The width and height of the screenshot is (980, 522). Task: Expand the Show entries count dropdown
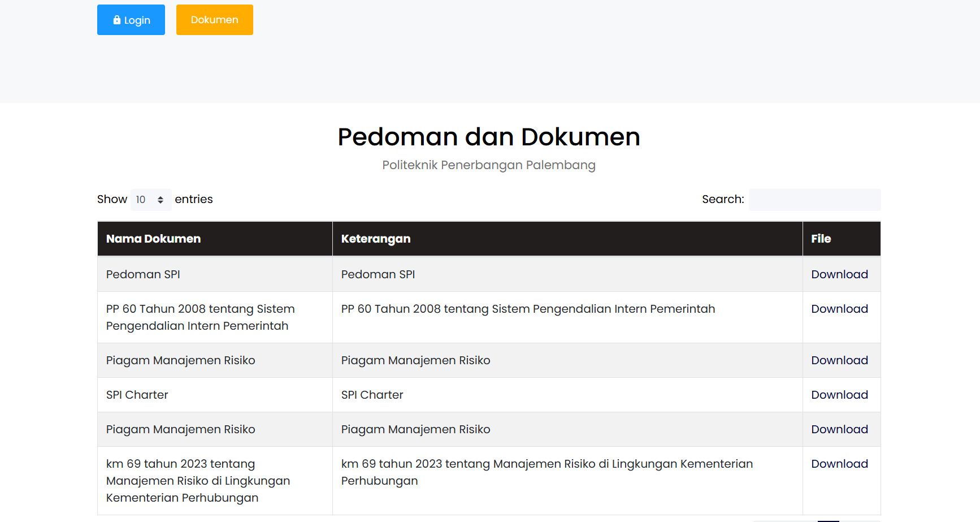pos(150,200)
